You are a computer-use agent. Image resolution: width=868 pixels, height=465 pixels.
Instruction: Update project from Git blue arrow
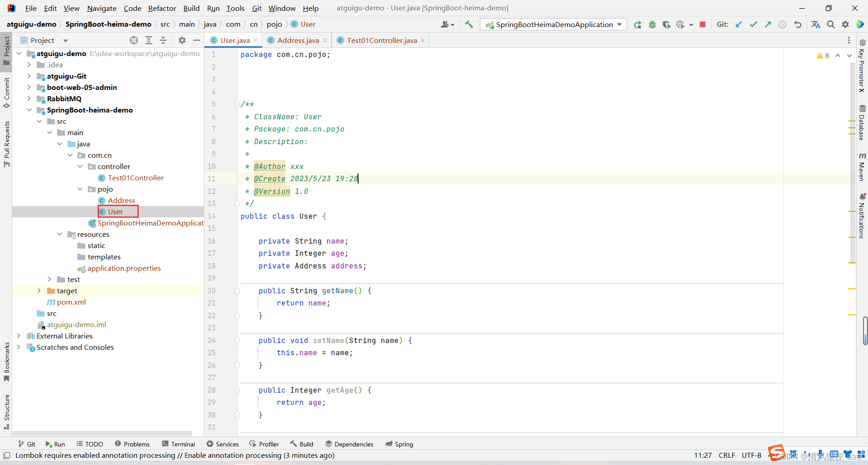point(739,24)
